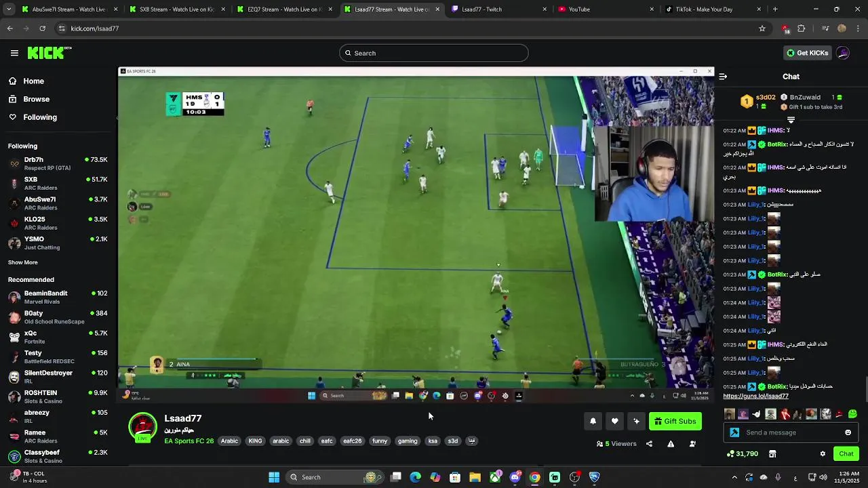Open Following in the sidebar
Screen dimensions: 868x488
tap(32, 117)
